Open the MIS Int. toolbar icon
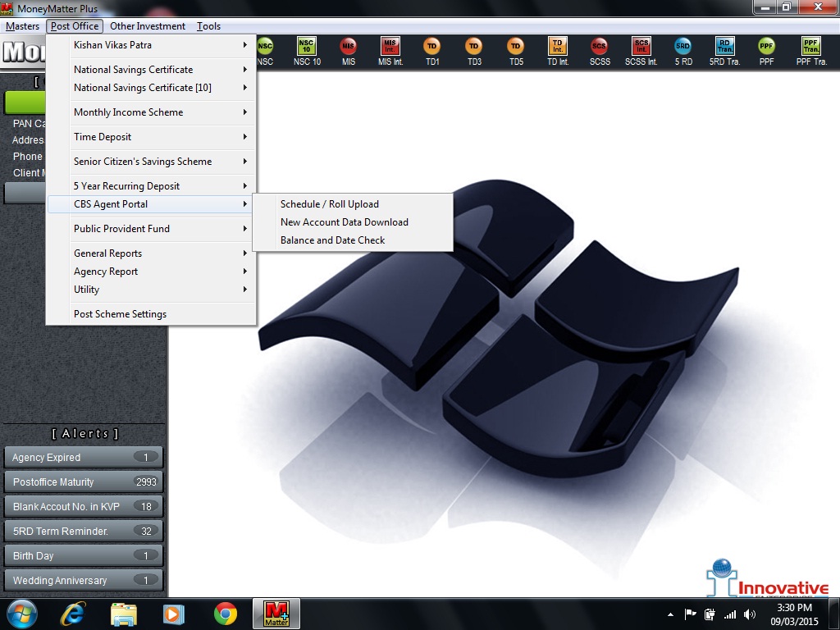 coord(390,51)
